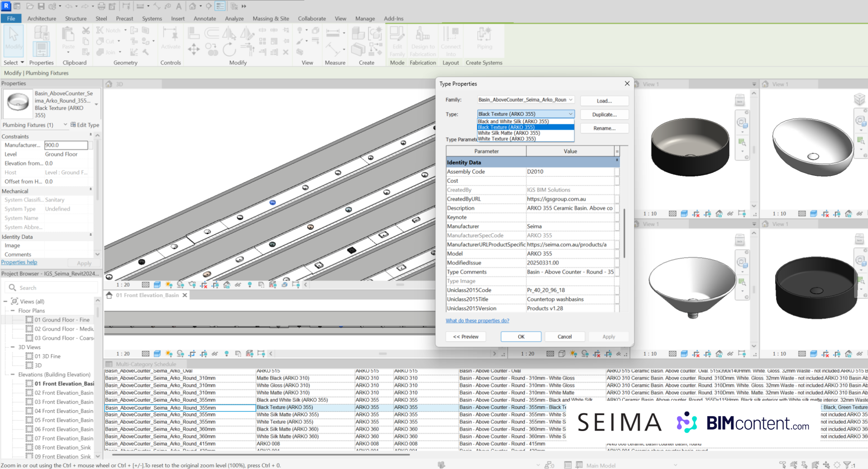Screen dimensions: 868x469
Task: Open the What do these properties do link
Action: click(477, 321)
